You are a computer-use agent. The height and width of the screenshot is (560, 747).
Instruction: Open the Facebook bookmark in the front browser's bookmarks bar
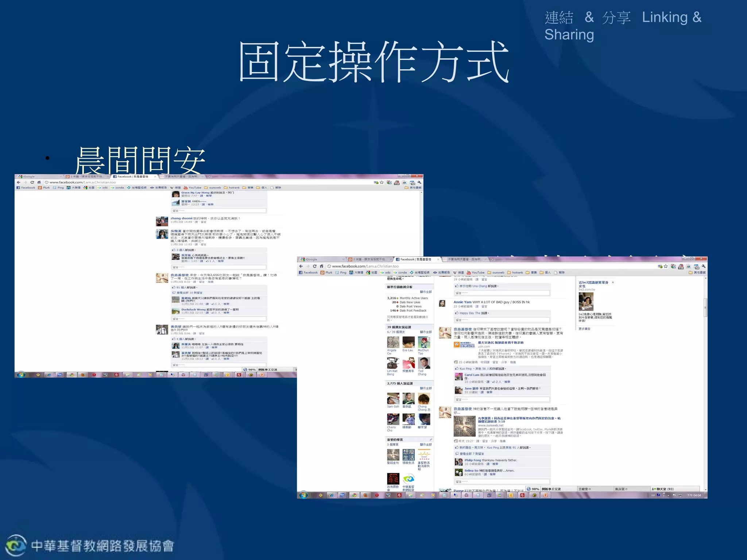pyautogui.click(x=308, y=272)
